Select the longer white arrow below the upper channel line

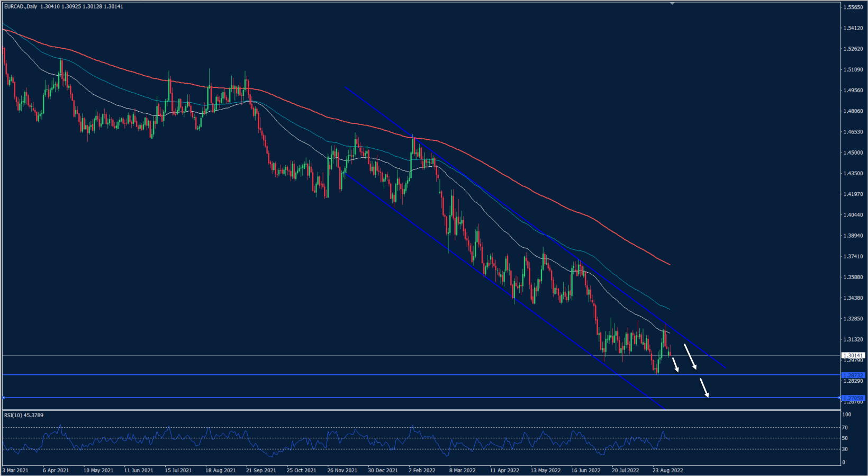[x=690, y=357]
